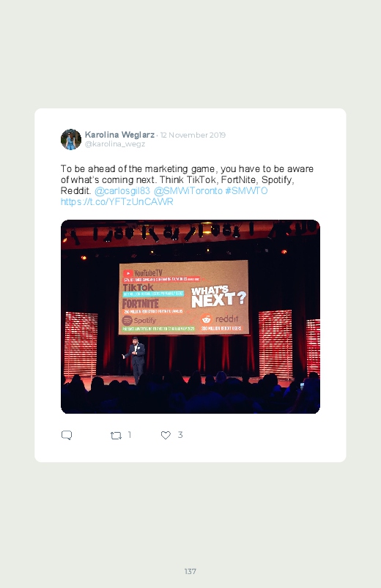Click the FORTNITE logo on the slide
381x588 pixels.
click(x=141, y=303)
